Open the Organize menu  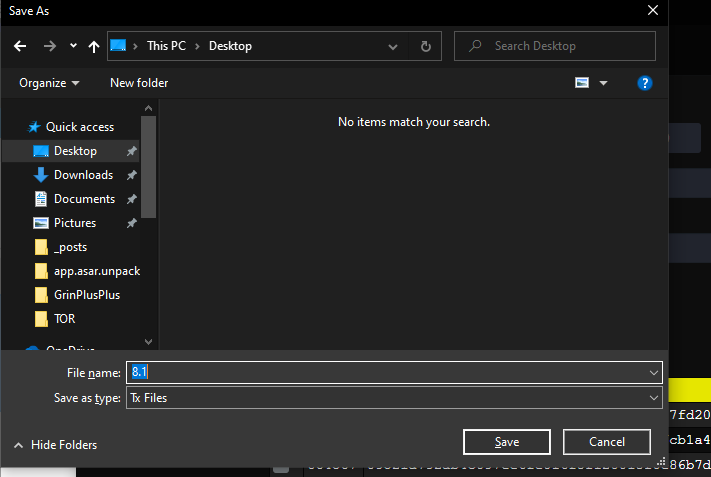[49, 83]
